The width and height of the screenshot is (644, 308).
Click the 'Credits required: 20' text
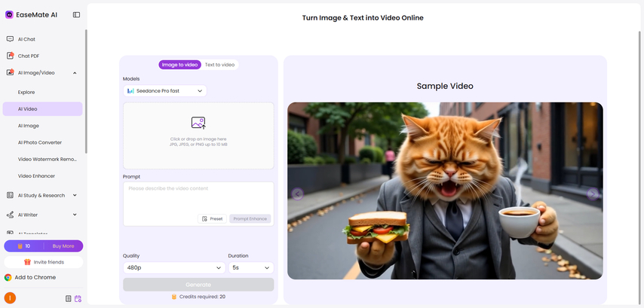coord(202,297)
